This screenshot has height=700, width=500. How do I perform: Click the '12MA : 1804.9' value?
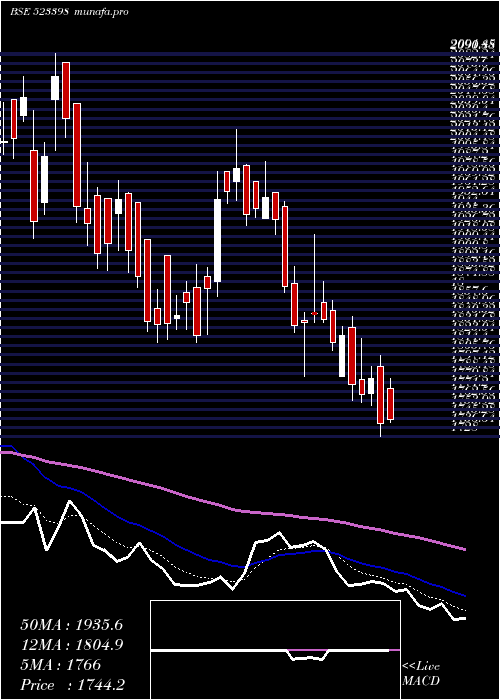point(71,645)
